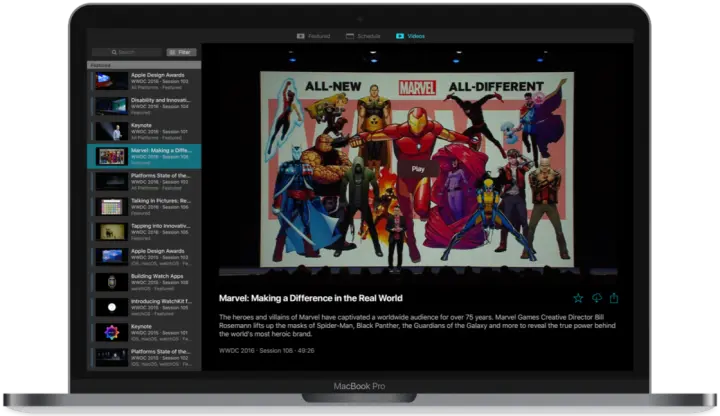Select Marvel: Making a Diffe... in the list
Image resolution: width=720 pixels, height=416 pixels.
(x=144, y=157)
